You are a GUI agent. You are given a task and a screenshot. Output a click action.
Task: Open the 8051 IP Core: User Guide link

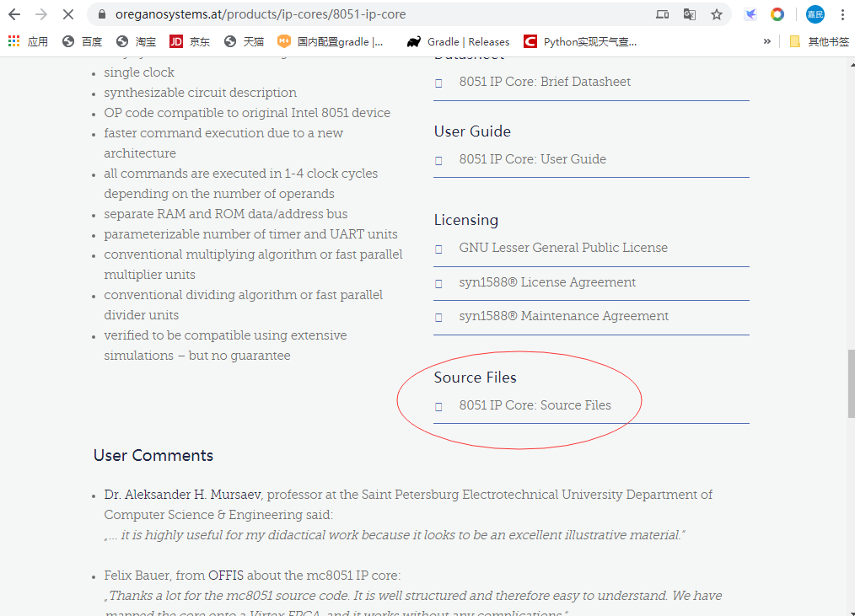click(532, 159)
